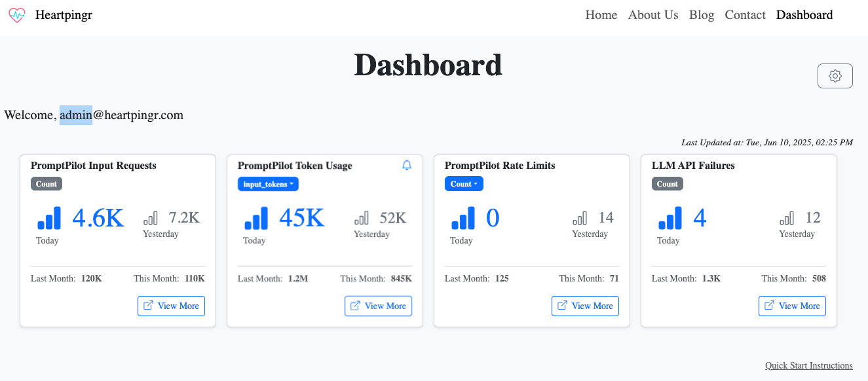Go to the Home nav item
868x381 pixels.
coord(601,15)
